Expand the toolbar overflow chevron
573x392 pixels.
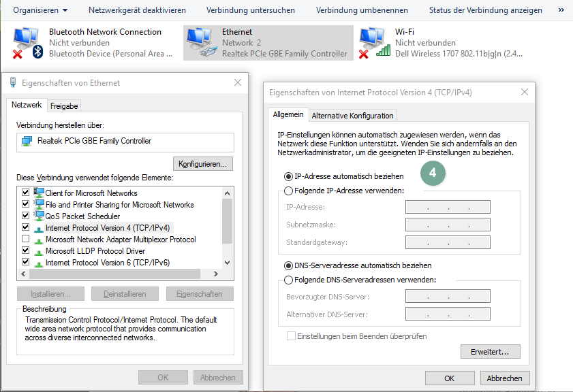coord(561,10)
